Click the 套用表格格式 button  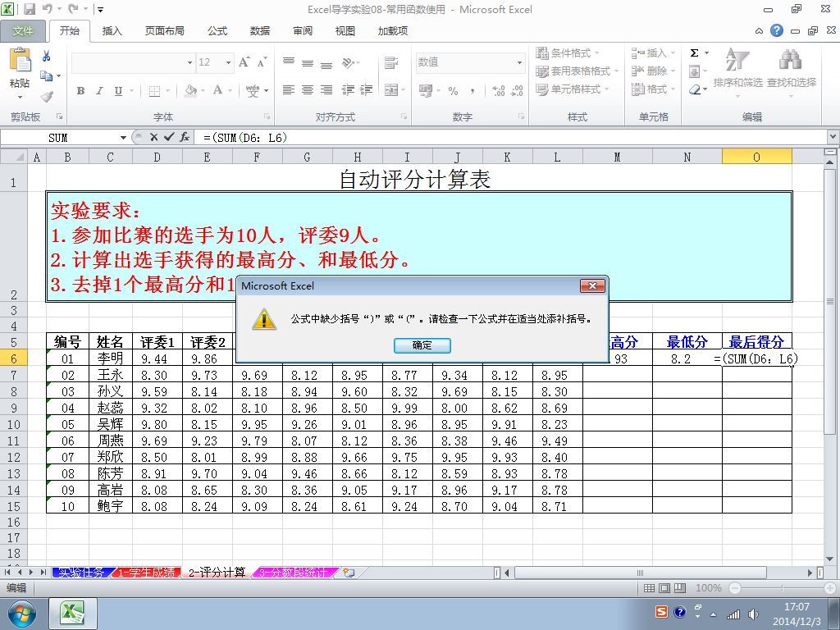pyautogui.click(x=577, y=71)
